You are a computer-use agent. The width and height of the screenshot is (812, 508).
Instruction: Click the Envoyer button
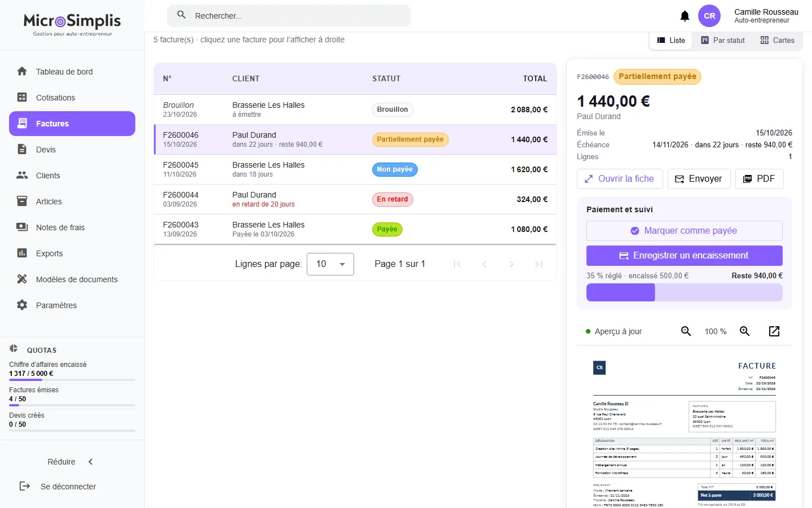click(699, 179)
